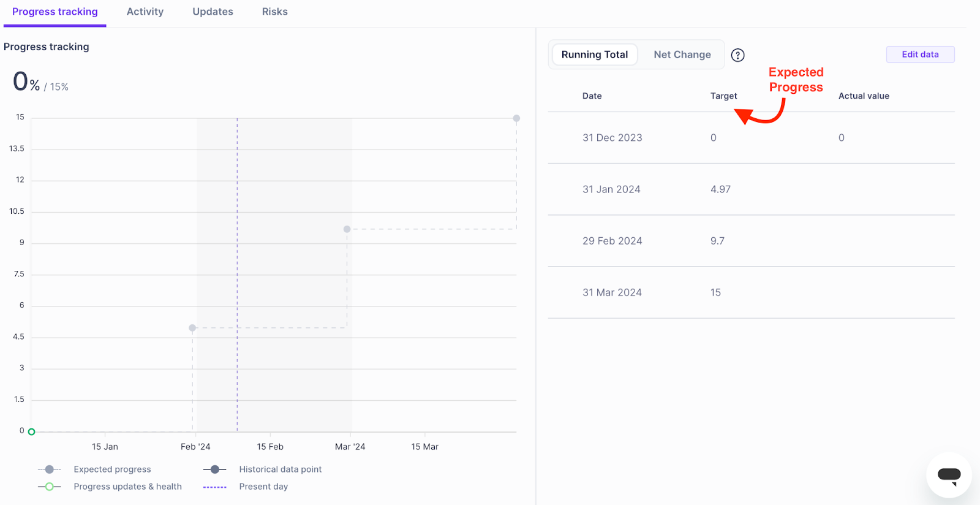The width and height of the screenshot is (980, 505).
Task: Click the expected progress point near 9.7
Action: 347,229
